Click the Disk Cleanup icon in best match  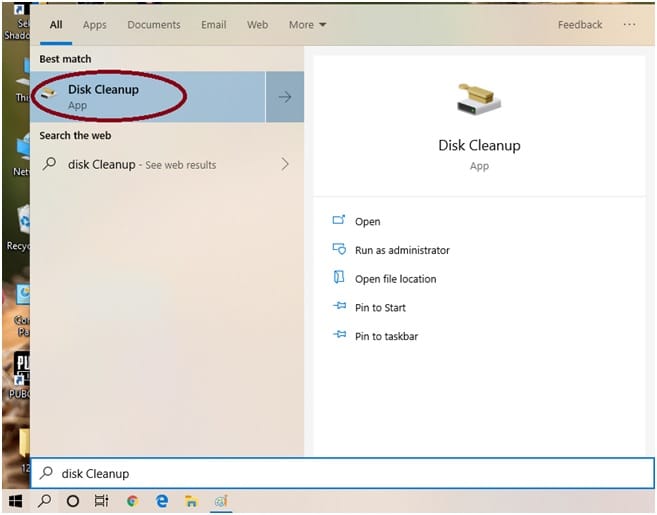click(48, 93)
